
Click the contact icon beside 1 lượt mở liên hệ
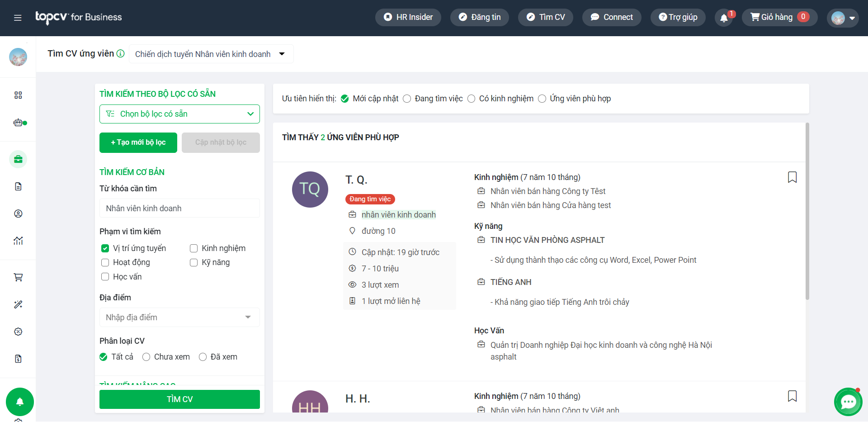(x=352, y=301)
